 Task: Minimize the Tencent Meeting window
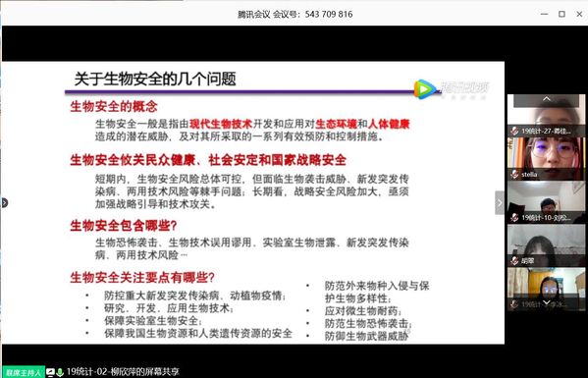[x=544, y=14]
